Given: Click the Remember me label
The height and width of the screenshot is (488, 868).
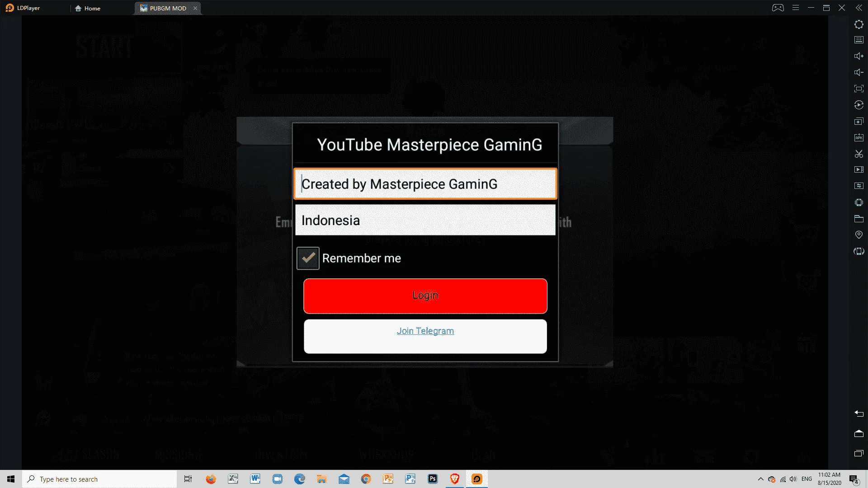Looking at the screenshot, I should coord(362,258).
